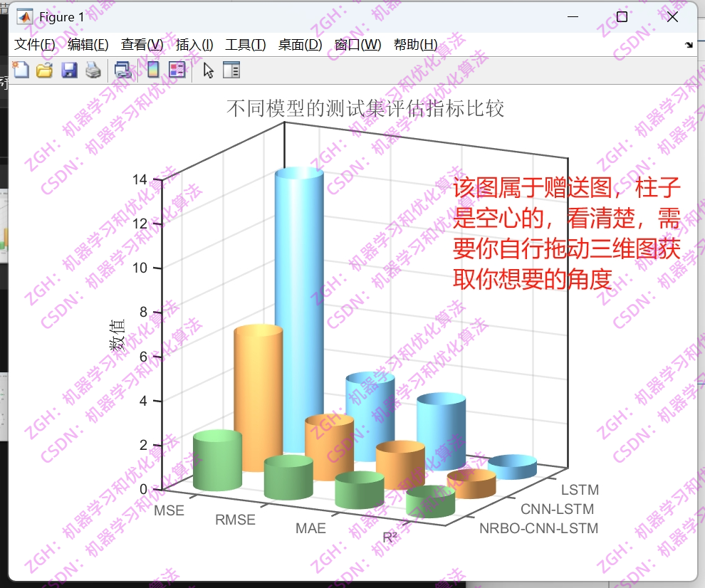Open the 插入(I) menu

coord(194,45)
